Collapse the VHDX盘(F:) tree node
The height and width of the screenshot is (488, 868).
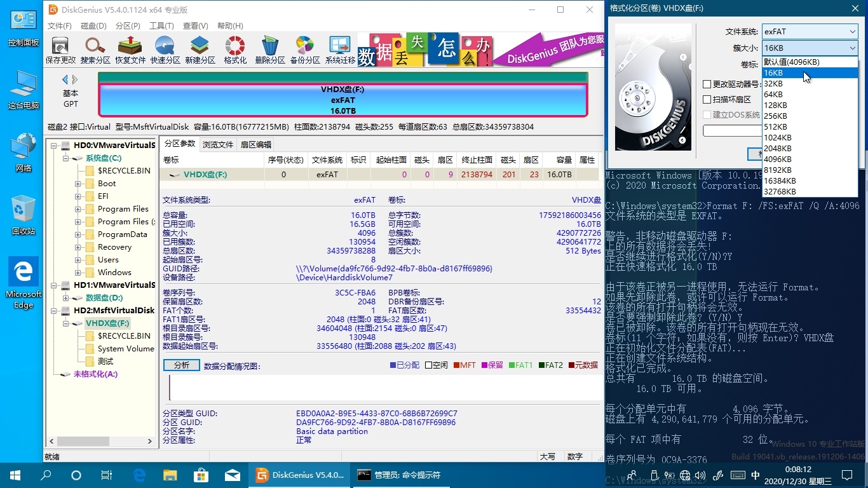(65, 323)
